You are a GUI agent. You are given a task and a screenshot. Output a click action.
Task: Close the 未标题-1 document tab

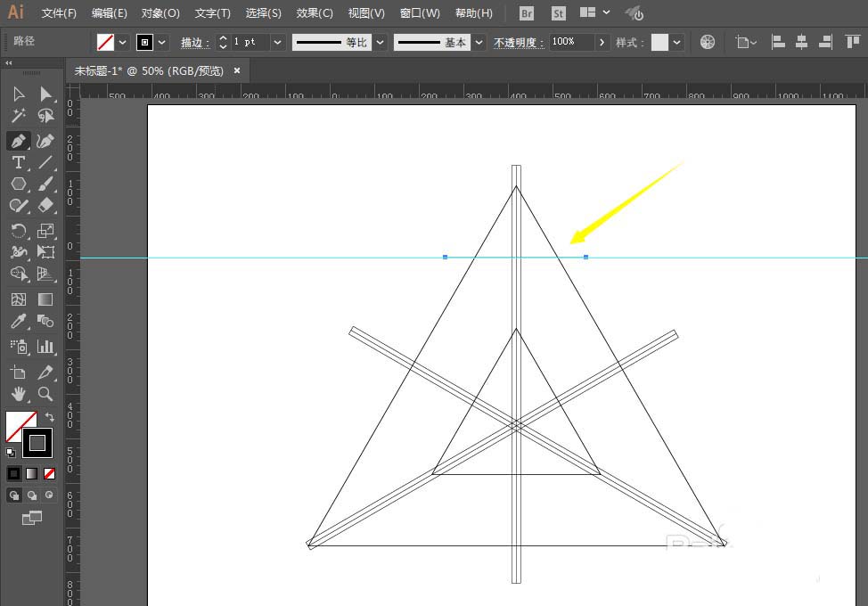[237, 70]
